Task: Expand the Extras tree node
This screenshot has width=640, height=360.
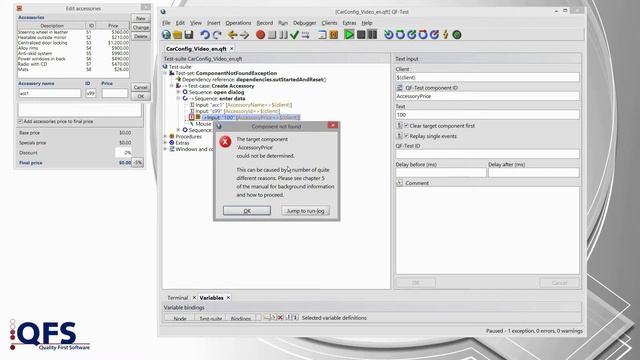Action: pos(166,143)
